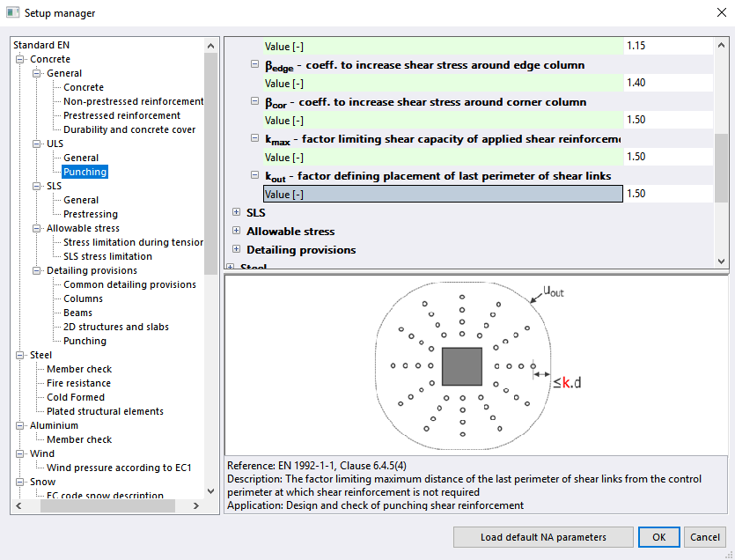Open Durability and concrete cover settings
Image resolution: width=735 pixels, height=560 pixels.
[129, 129]
